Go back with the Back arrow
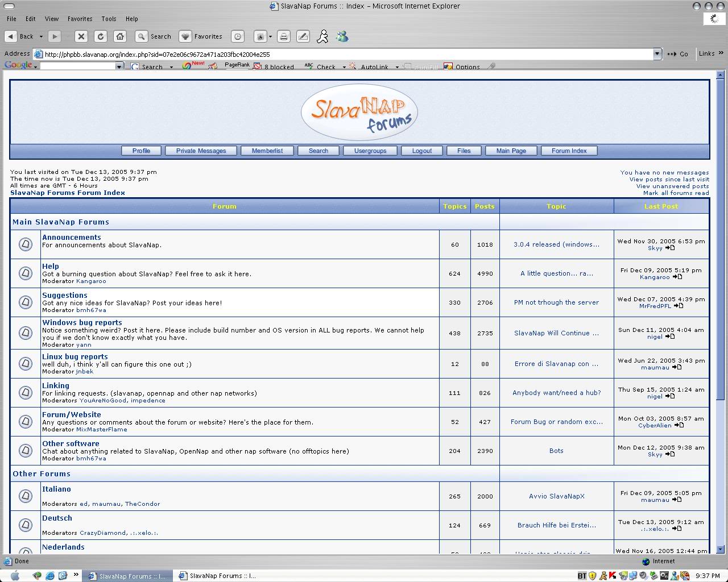 tap(11, 36)
